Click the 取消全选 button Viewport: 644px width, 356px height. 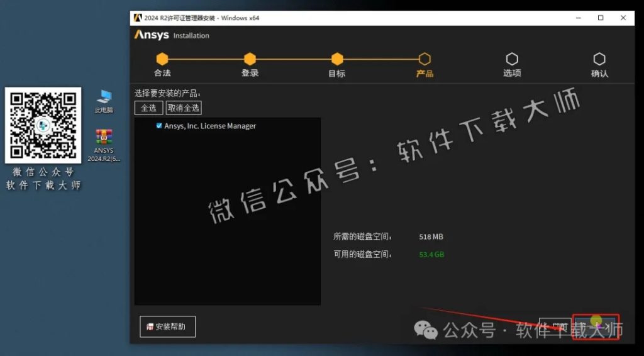[184, 108]
